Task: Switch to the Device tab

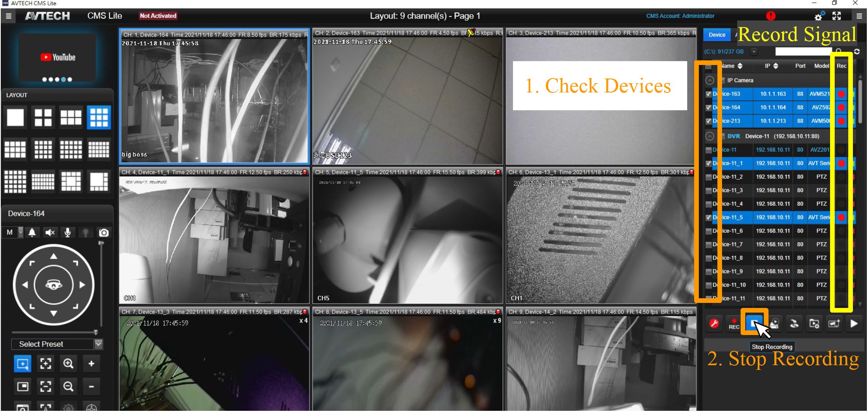Action: click(717, 35)
